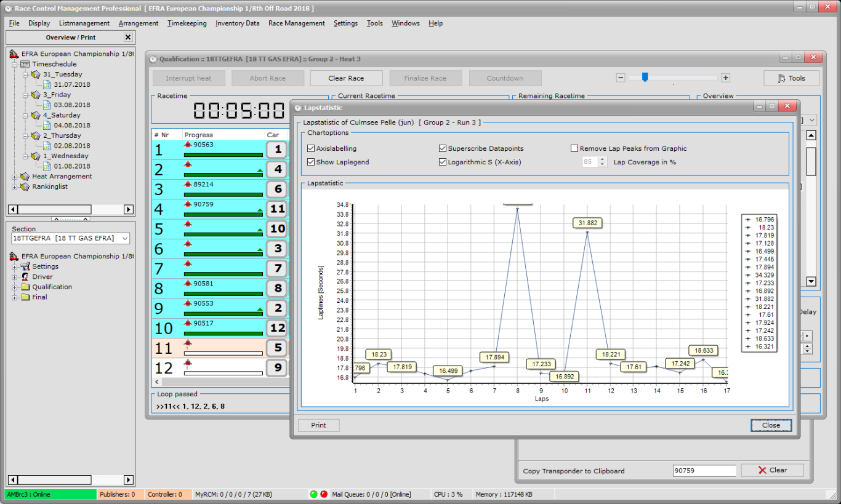
Task: Open the Timekeeping menu
Action: point(187,23)
